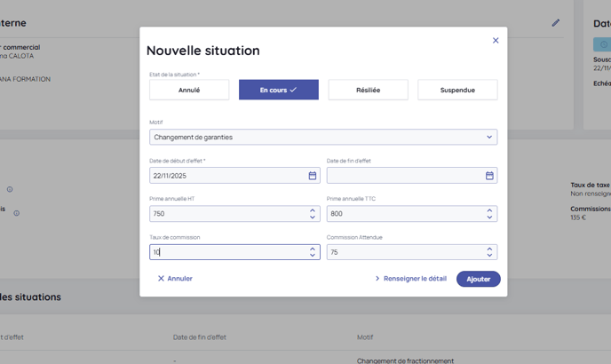Open calendar for Date de début d'effet

click(x=313, y=176)
